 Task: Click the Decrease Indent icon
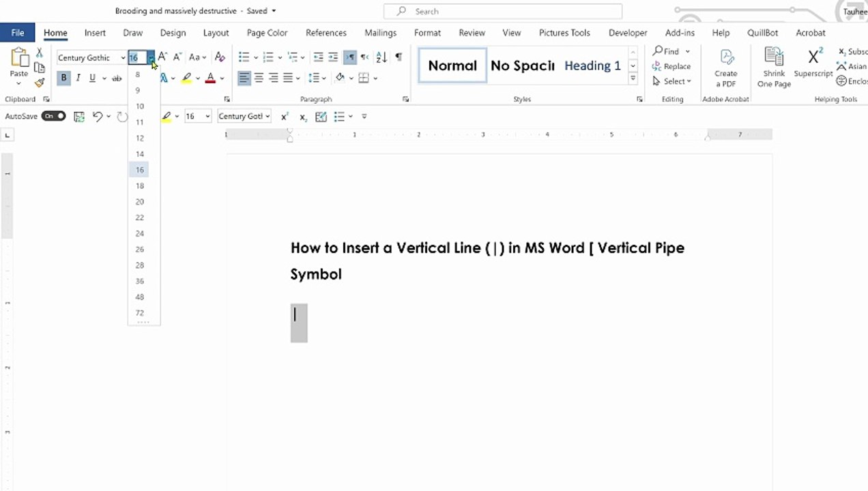click(x=318, y=57)
